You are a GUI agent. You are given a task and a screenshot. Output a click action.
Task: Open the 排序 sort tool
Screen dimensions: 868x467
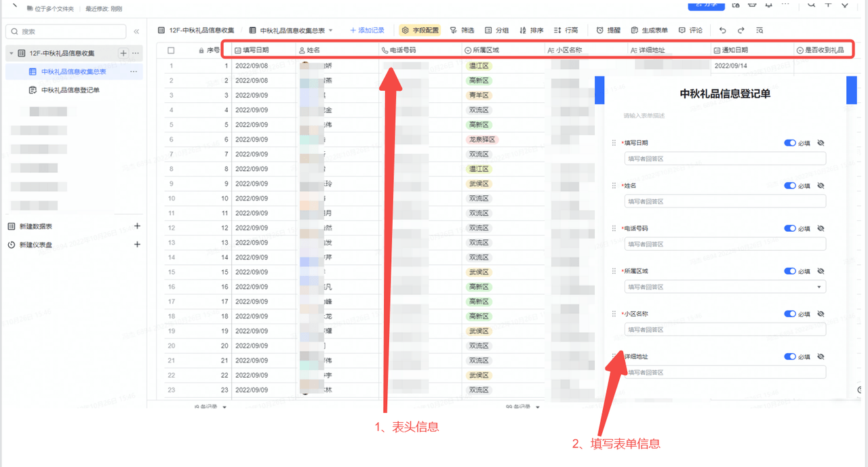tap(531, 31)
